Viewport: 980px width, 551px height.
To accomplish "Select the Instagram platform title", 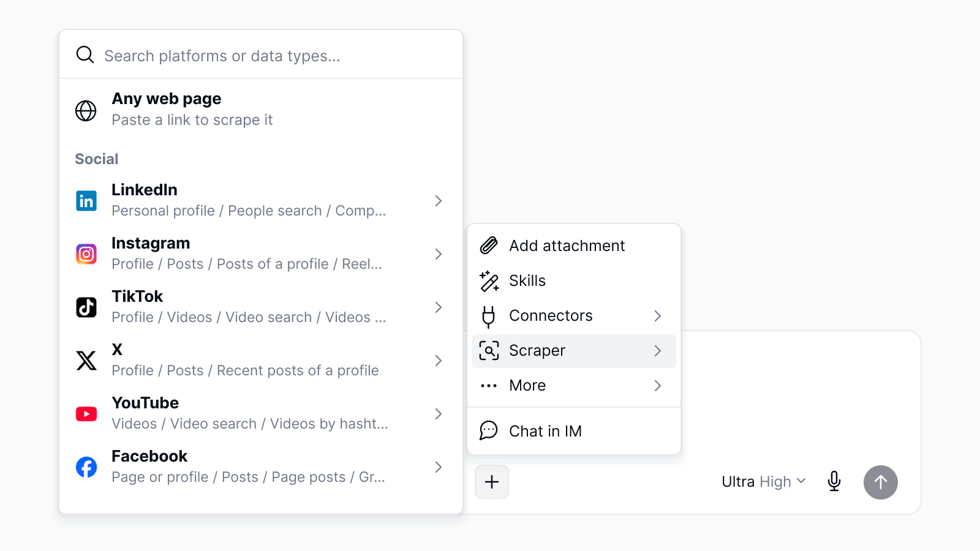I will pos(151,243).
